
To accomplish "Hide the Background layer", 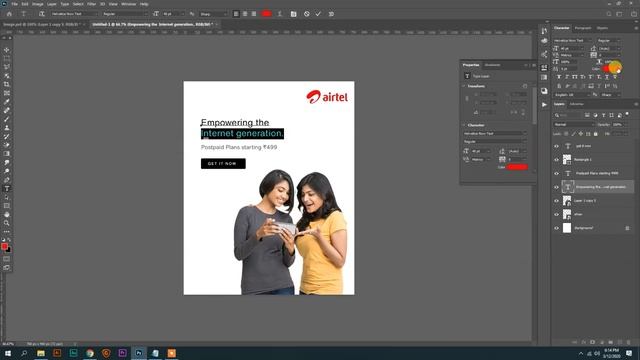I will 556,228.
